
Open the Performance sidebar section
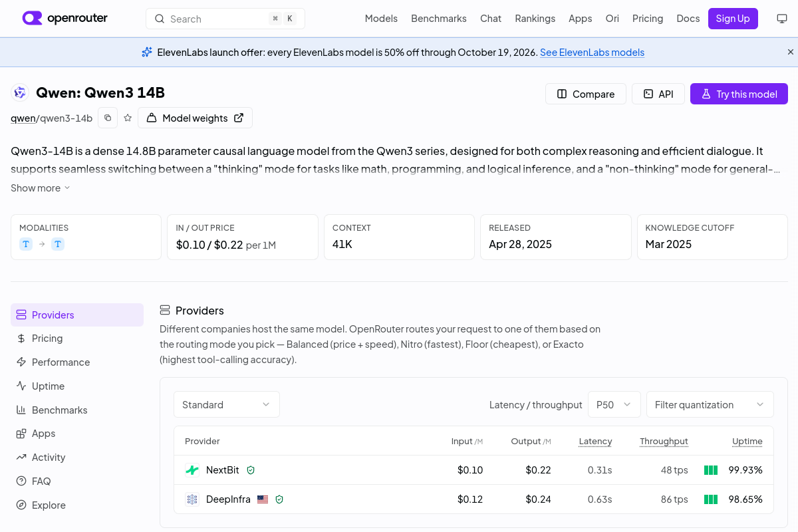pos(77,362)
